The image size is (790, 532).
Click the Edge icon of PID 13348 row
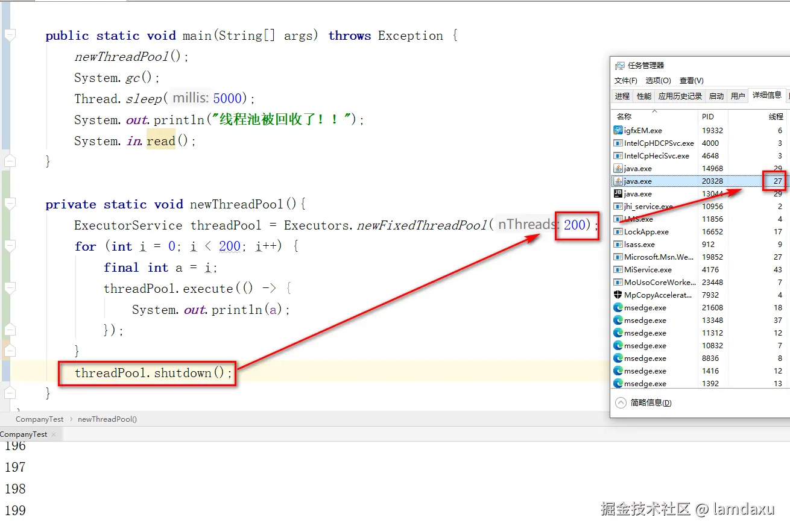tap(618, 320)
